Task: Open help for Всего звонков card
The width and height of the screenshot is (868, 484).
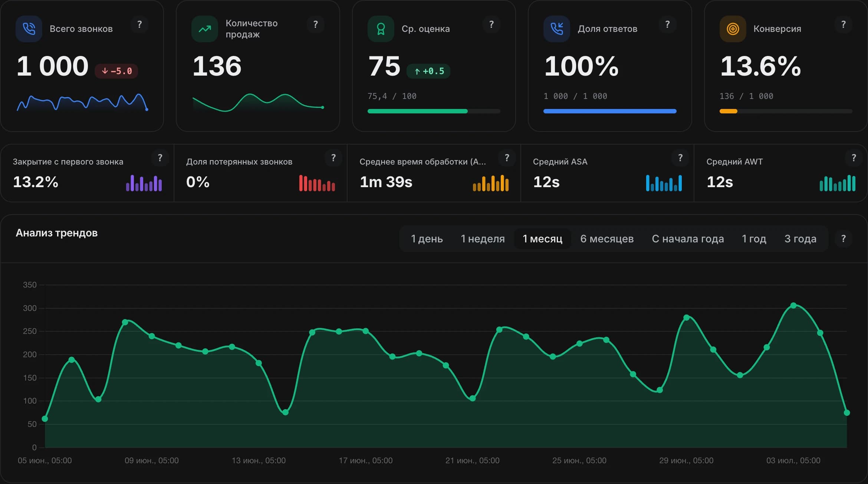Action: tap(139, 24)
